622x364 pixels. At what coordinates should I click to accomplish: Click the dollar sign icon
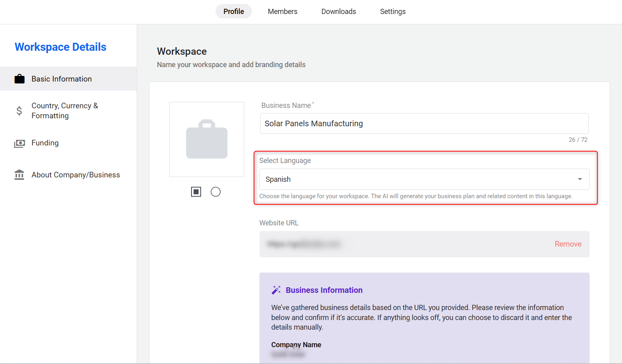click(x=19, y=111)
